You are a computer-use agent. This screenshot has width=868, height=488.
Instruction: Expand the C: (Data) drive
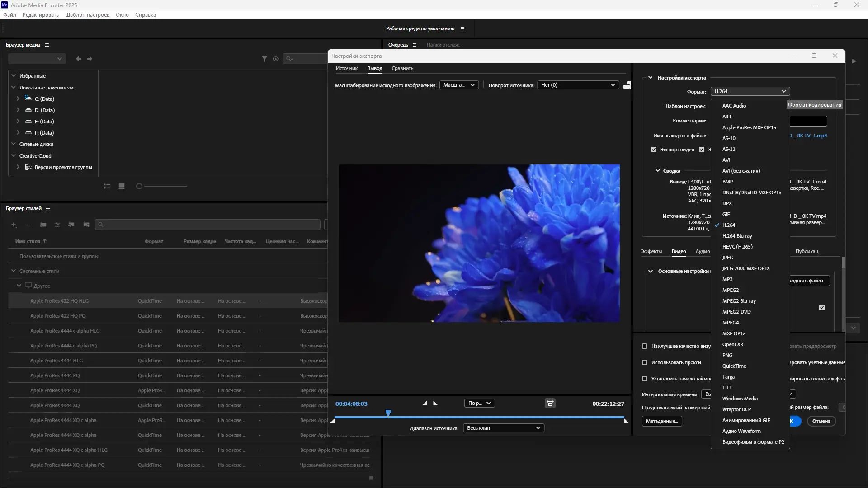pos(18,99)
